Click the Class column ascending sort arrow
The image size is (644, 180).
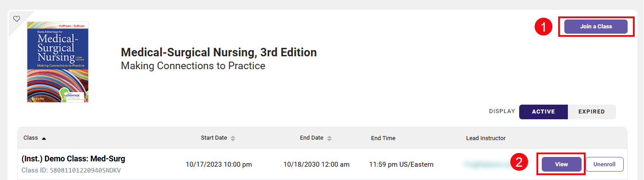(44, 138)
